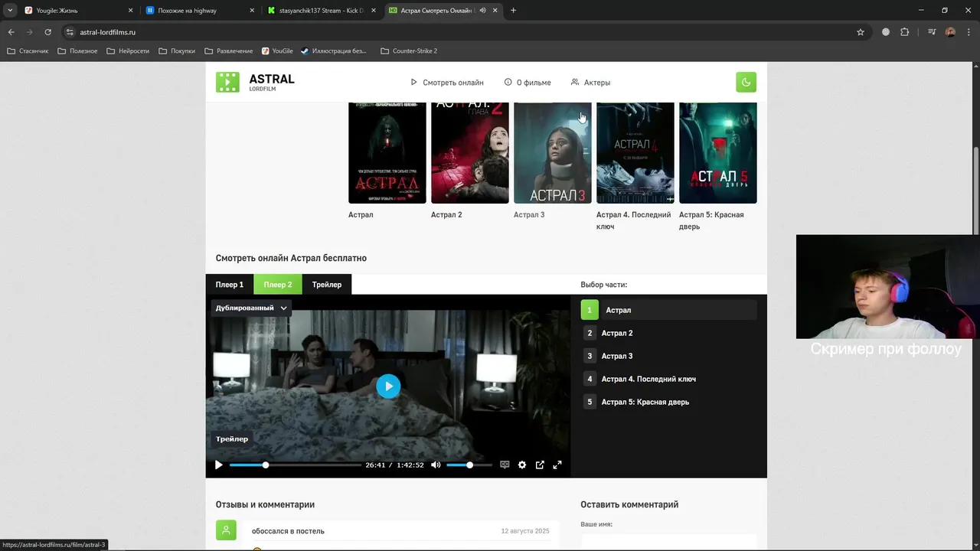Image resolution: width=980 pixels, height=551 pixels.
Task: Switch to the stasyanchik137 Stream Kick tab
Action: tap(322, 11)
